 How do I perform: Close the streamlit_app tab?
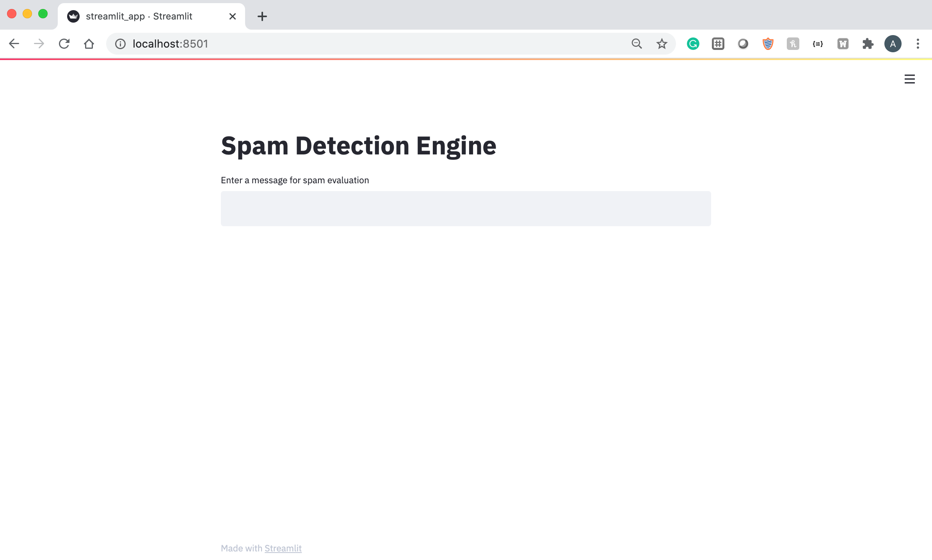pyautogui.click(x=233, y=16)
